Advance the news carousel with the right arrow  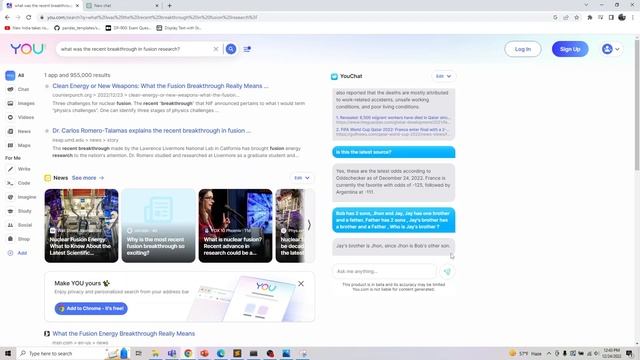click(x=309, y=225)
